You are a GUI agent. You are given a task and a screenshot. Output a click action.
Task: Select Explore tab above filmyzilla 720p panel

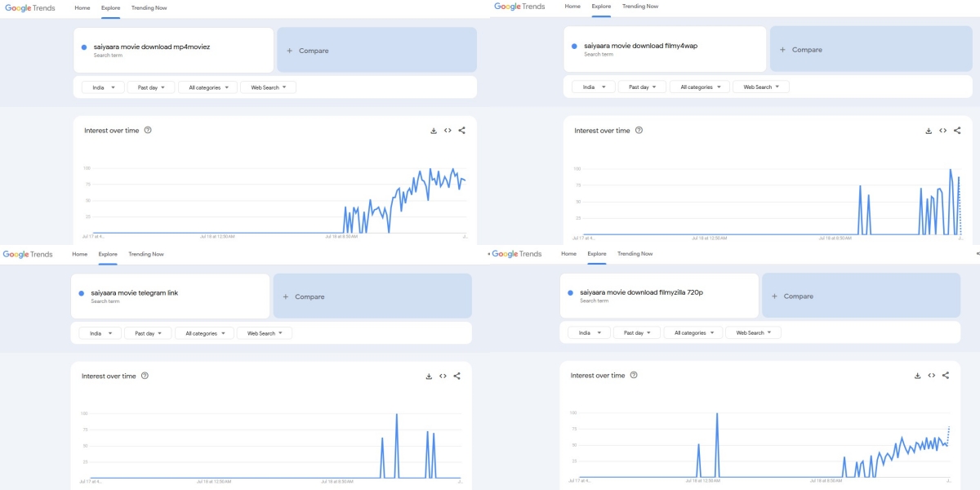click(597, 254)
